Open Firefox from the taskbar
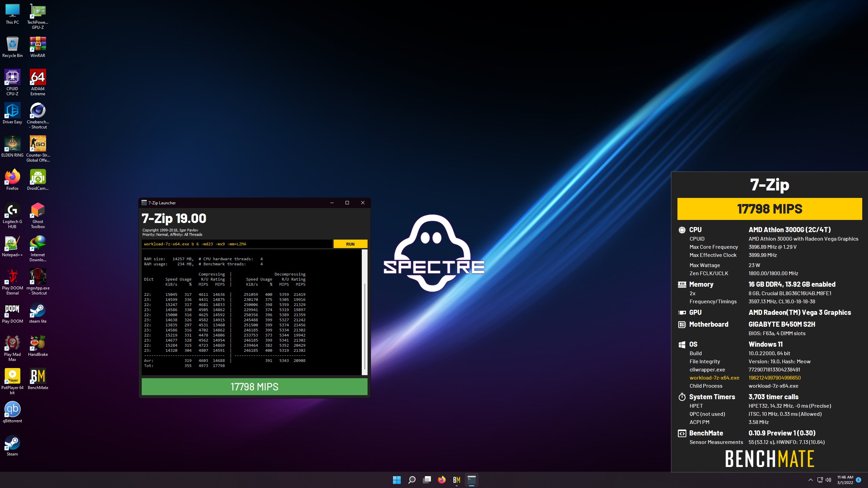 (441, 480)
